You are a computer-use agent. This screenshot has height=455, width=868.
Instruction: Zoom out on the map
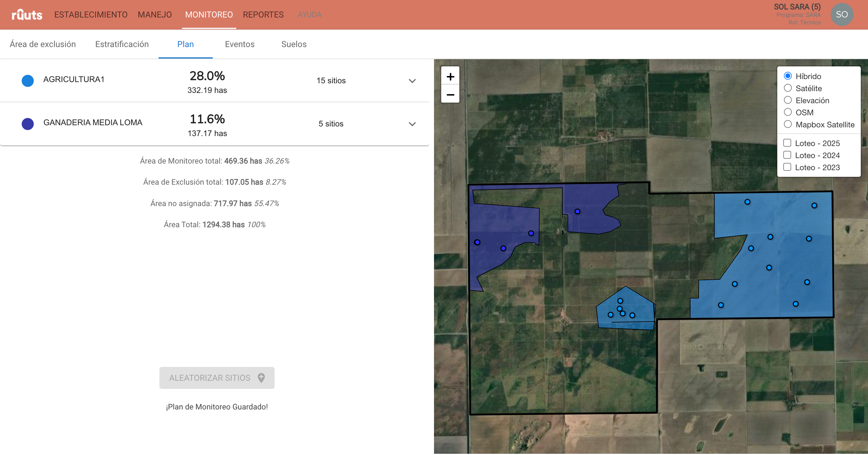[x=450, y=94]
